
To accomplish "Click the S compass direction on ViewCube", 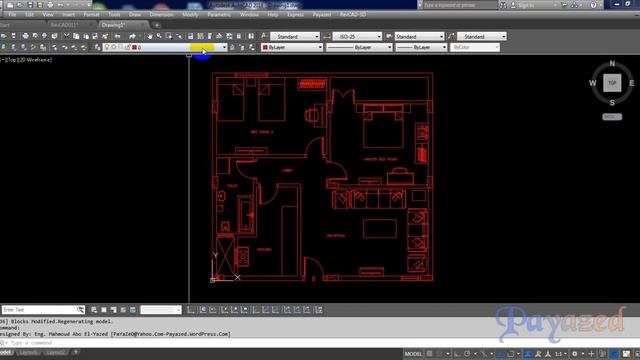I will click(612, 103).
